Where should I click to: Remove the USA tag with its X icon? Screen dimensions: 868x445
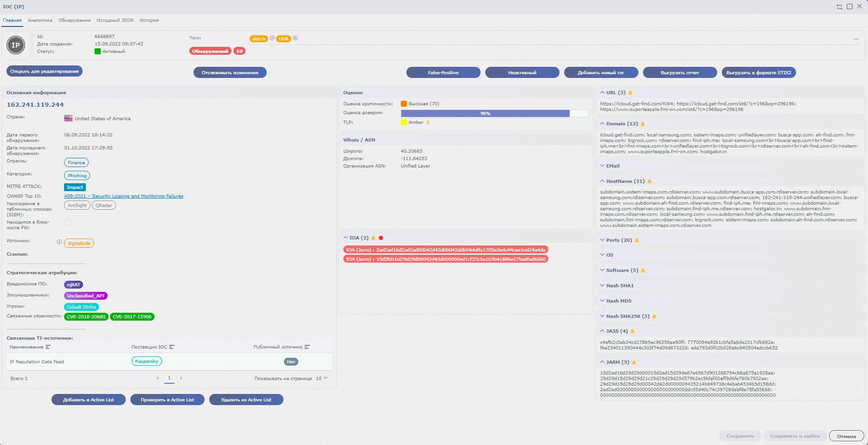295,39
